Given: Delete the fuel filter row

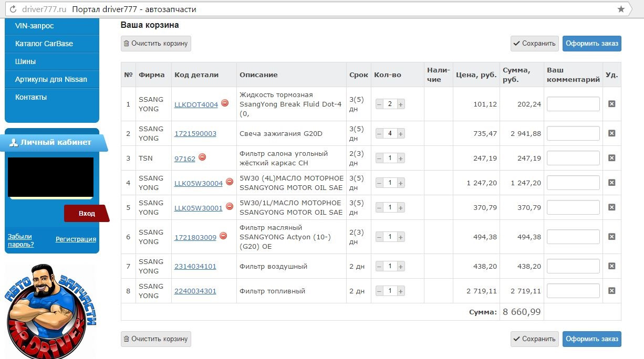Looking at the screenshot, I should pyautogui.click(x=611, y=291).
